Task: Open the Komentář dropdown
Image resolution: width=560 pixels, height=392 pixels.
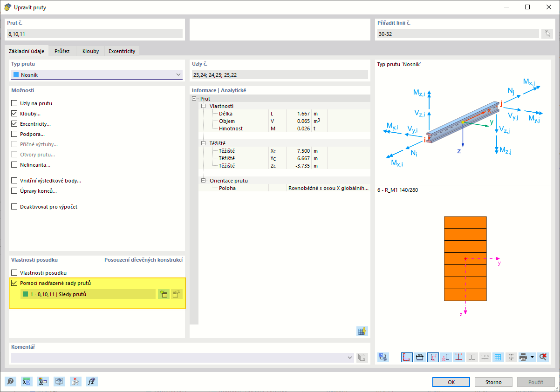Action: 350,358
